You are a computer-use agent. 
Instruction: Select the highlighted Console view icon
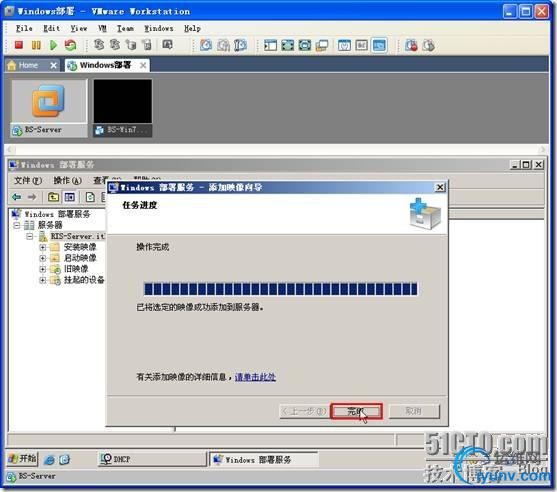(379, 45)
